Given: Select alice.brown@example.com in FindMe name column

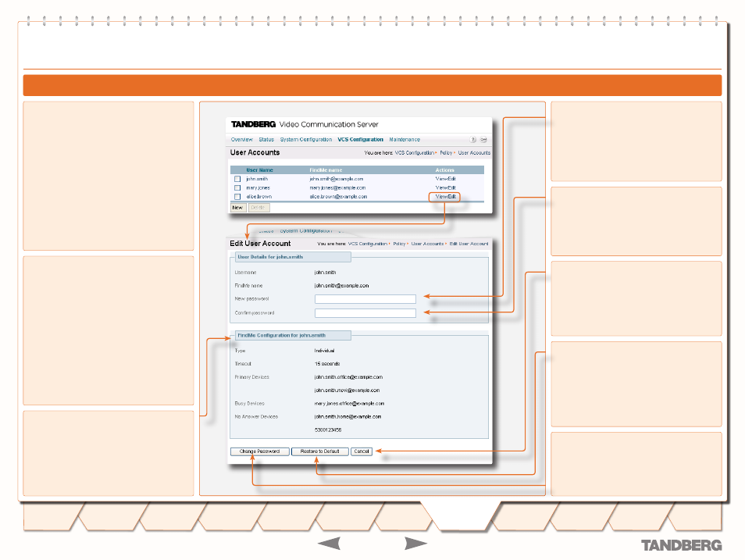Looking at the screenshot, I should tap(338, 196).
